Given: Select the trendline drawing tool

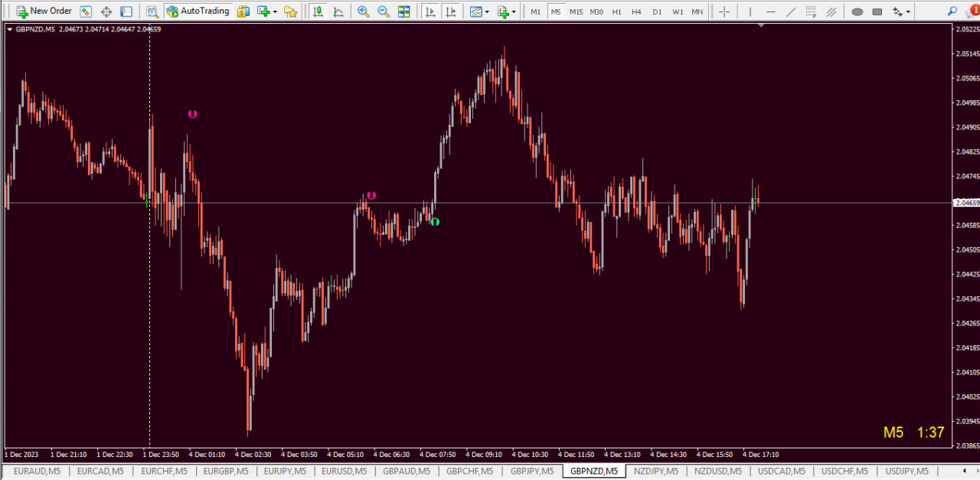Looking at the screenshot, I should pos(791,11).
